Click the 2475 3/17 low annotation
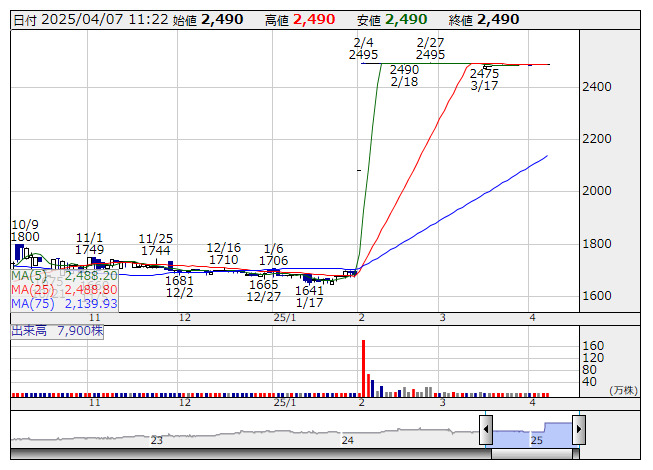The image size is (653, 470). [484, 80]
